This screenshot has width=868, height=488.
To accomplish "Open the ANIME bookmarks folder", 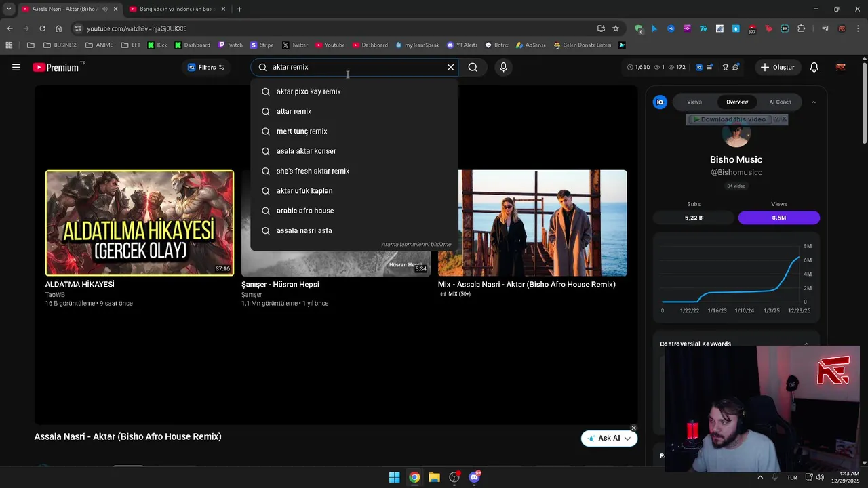I will (99, 45).
